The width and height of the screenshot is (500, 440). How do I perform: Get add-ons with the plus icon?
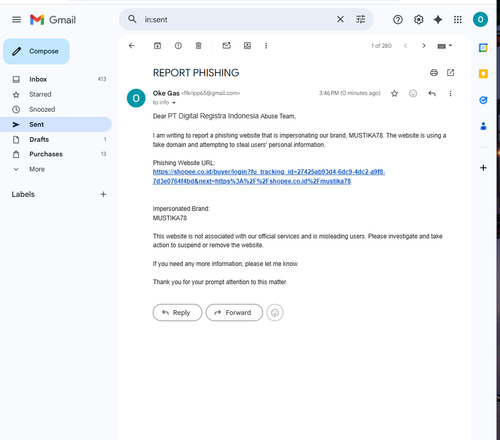tap(483, 168)
